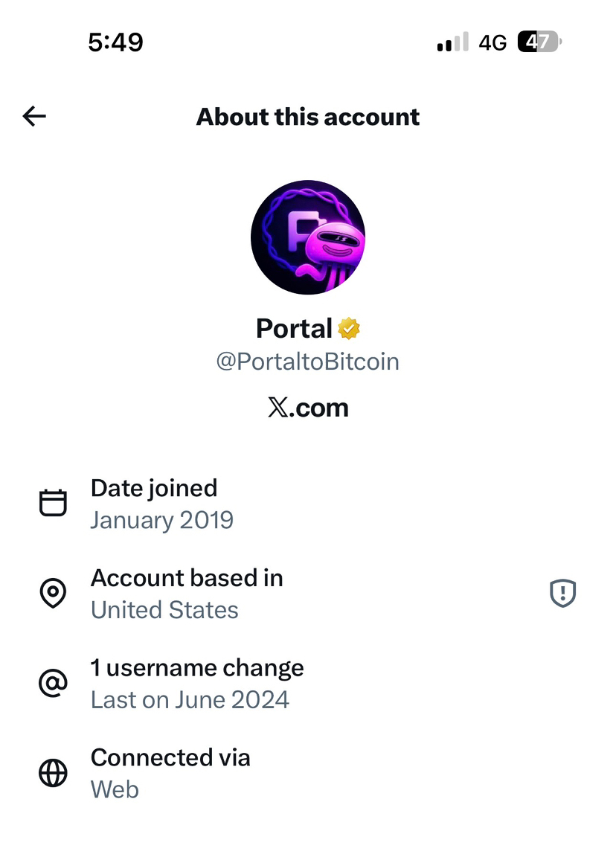
Task: Tap the calendar icon beside Date joined
Action: point(53,504)
